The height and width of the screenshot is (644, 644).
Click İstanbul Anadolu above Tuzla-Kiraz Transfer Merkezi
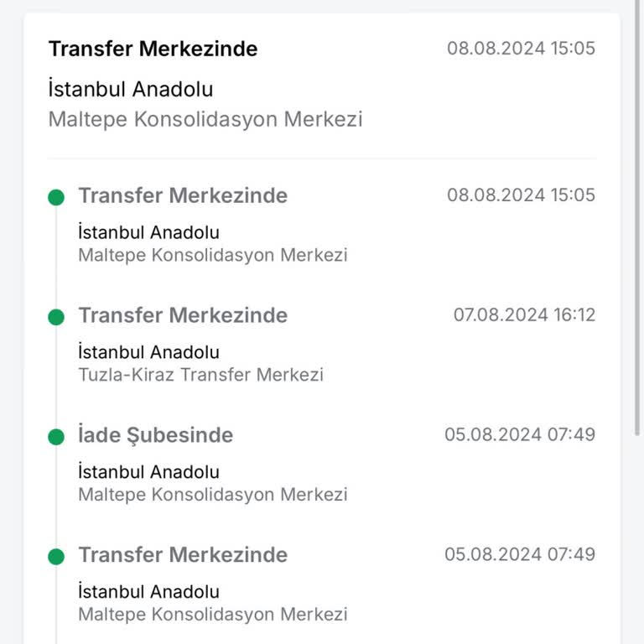coord(148,352)
